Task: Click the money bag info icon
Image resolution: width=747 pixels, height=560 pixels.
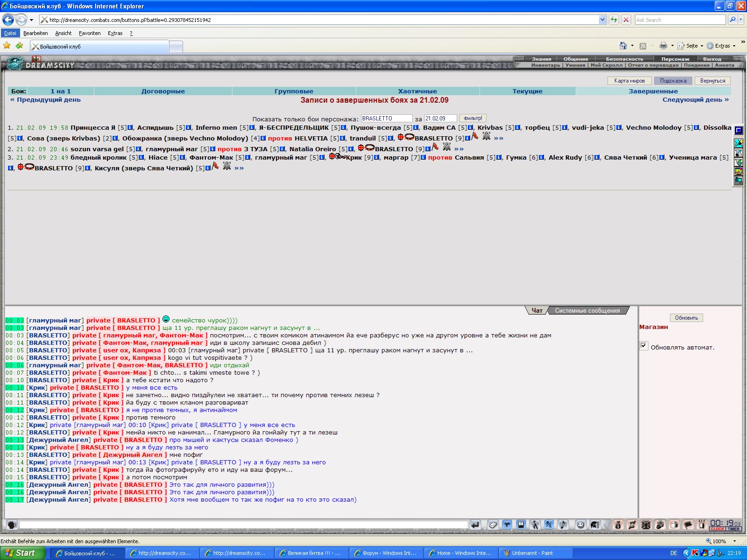Action: (618, 525)
